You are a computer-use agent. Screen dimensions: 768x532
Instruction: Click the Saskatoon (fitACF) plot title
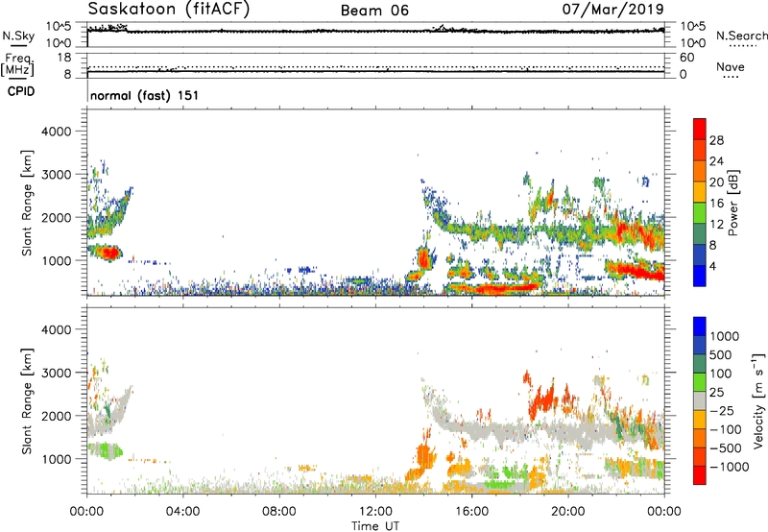coord(169,10)
